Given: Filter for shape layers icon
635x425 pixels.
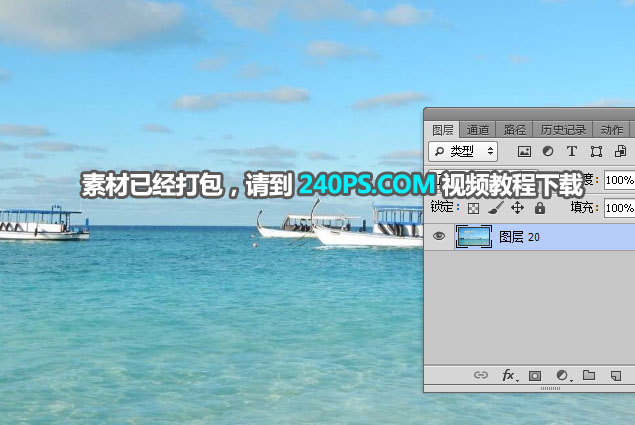Looking at the screenshot, I should 597,152.
